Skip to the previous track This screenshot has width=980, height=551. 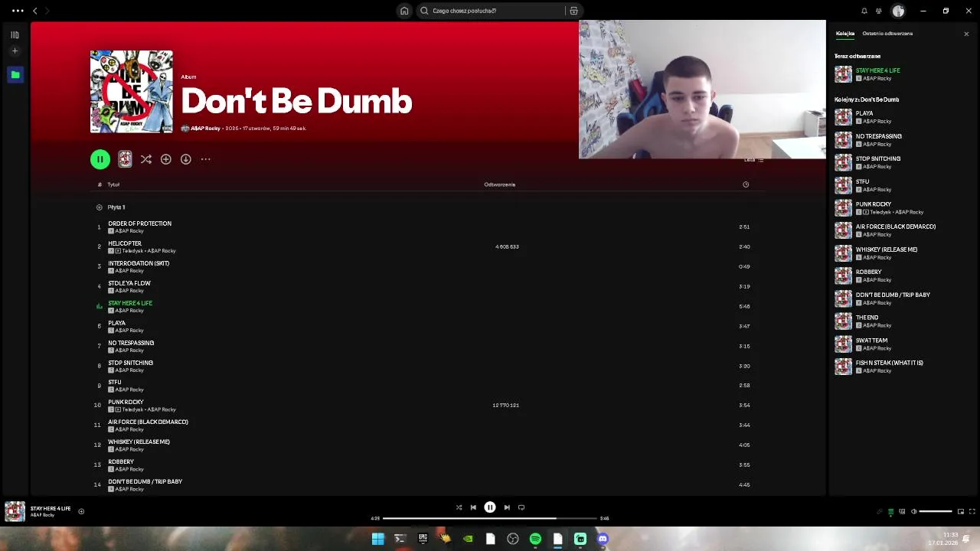(x=473, y=507)
